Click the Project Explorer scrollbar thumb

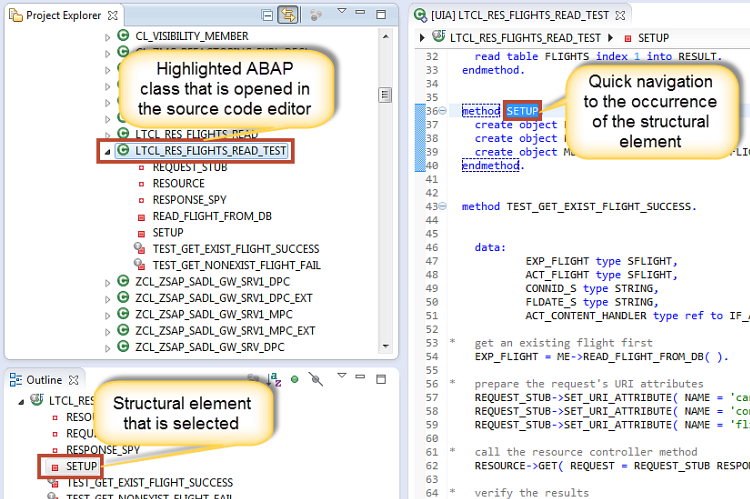pyautogui.click(x=385, y=95)
